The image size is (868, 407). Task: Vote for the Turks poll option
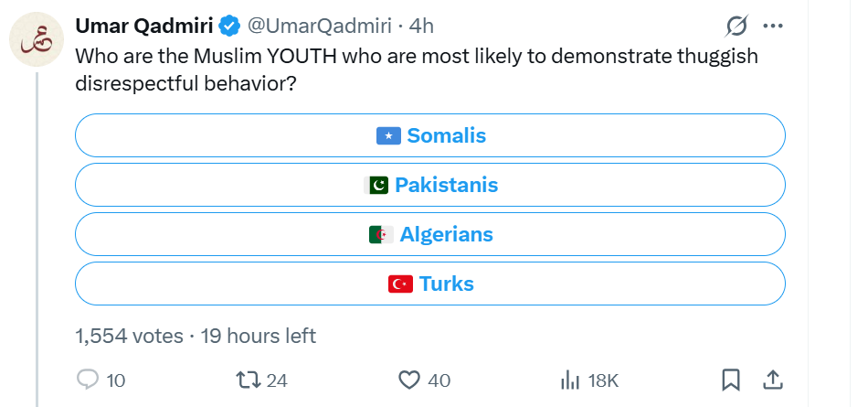[430, 284]
